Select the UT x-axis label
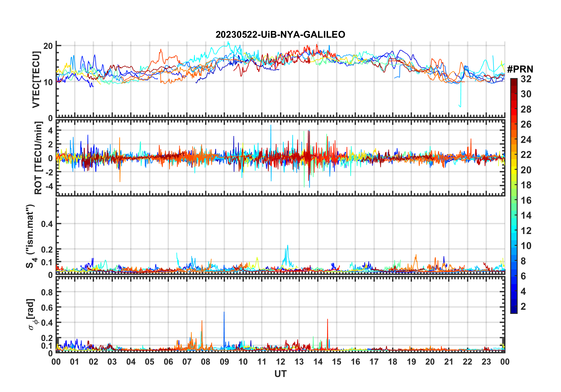 pyautogui.click(x=280, y=374)
